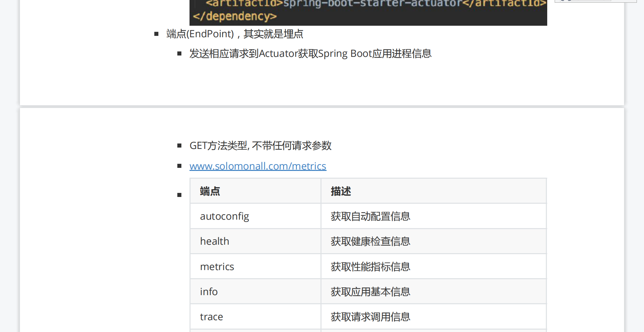Open the www.solomonall.com/metrics link
Screen dimensions: 644x332
[x=258, y=166]
